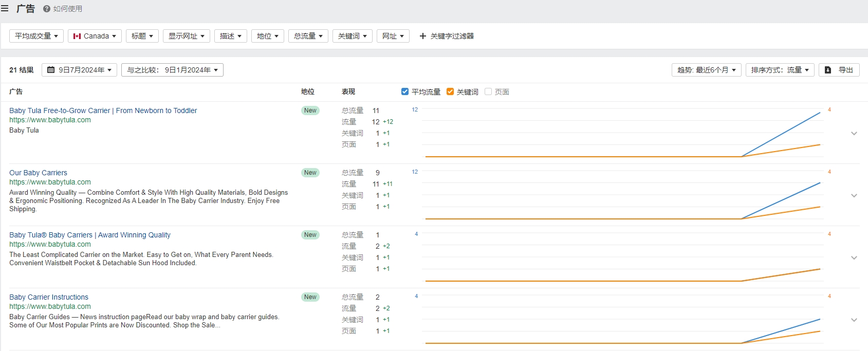Click the trend chart for Our Baby Carriers ad
The height and width of the screenshot is (351, 868).
(x=622, y=195)
